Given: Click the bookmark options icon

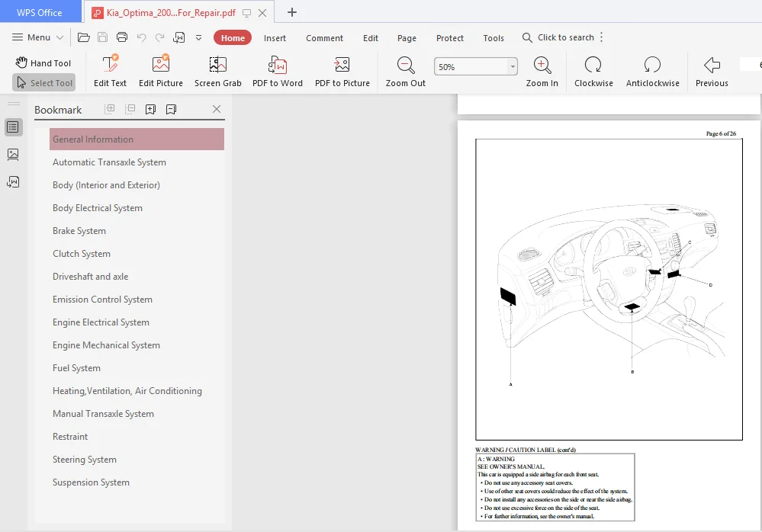Looking at the screenshot, I should pos(171,109).
